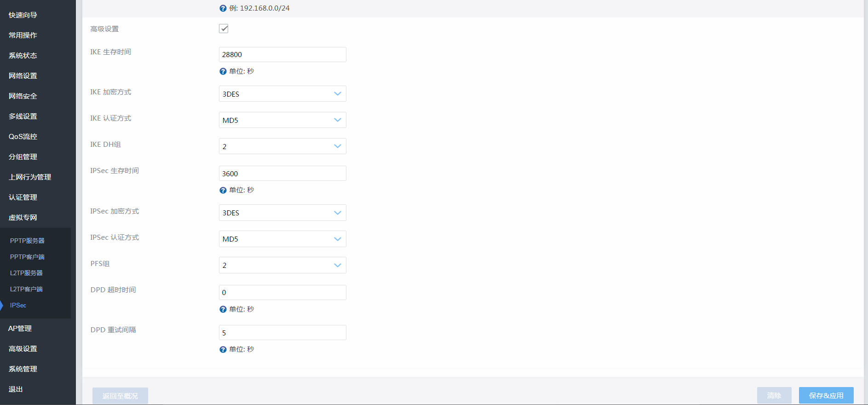Screen dimensions: 868x405
Task: Open the IPSec 认证方式 dropdown
Action: pos(282,239)
